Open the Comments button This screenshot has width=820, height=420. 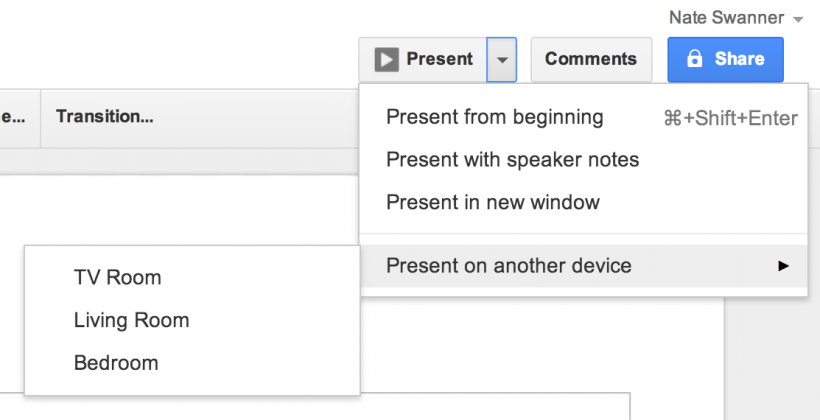[591, 59]
